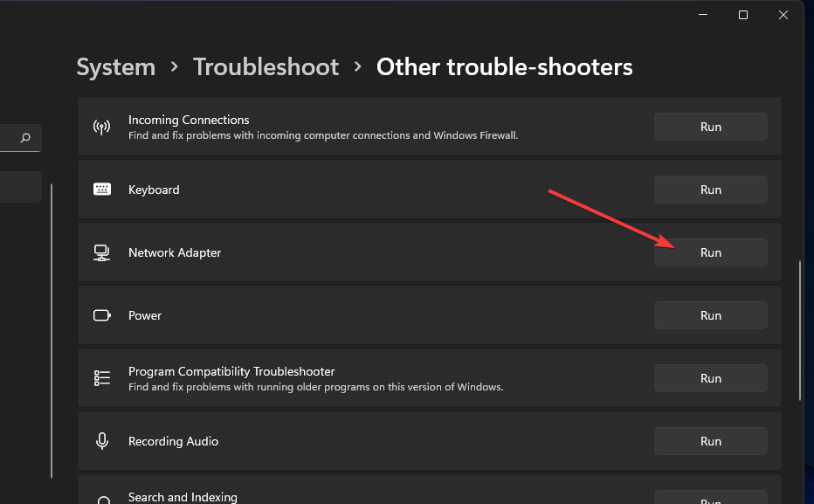Image resolution: width=814 pixels, height=504 pixels.
Task: Click the Power battery icon
Action: tap(102, 315)
